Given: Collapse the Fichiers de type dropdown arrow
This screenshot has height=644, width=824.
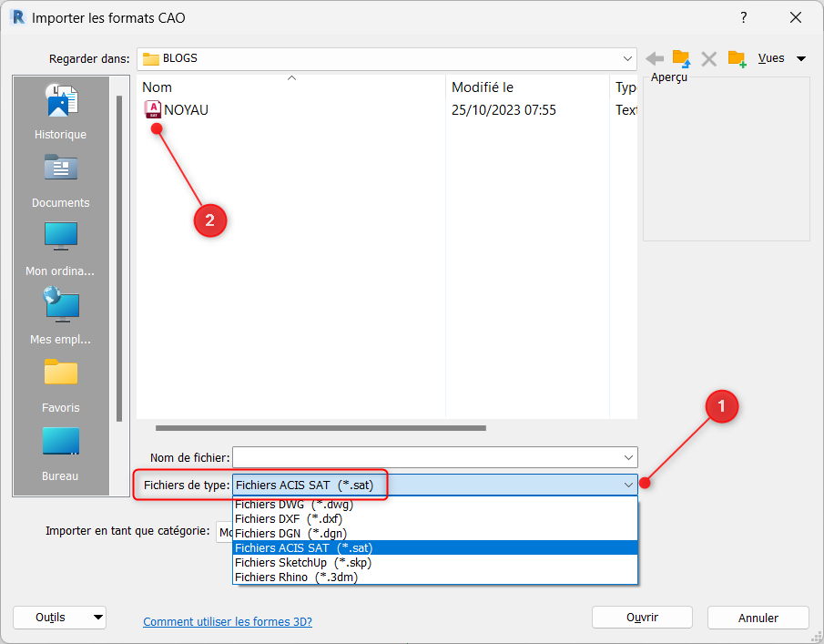Looking at the screenshot, I should [628, 485].
